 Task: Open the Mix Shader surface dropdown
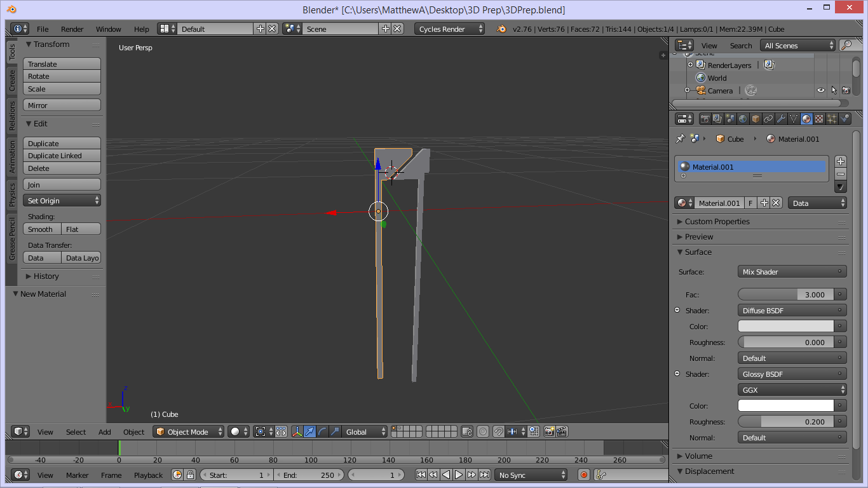(x=792, y=271)
